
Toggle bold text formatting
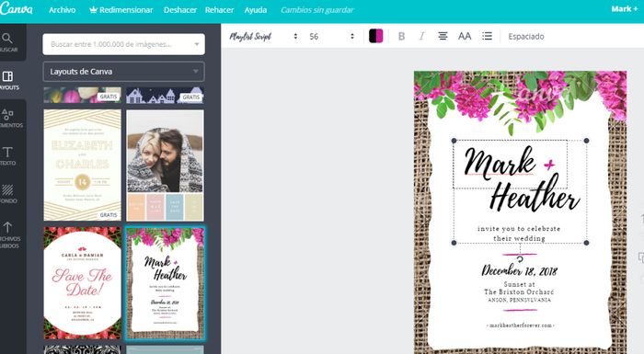pos(402,36)
